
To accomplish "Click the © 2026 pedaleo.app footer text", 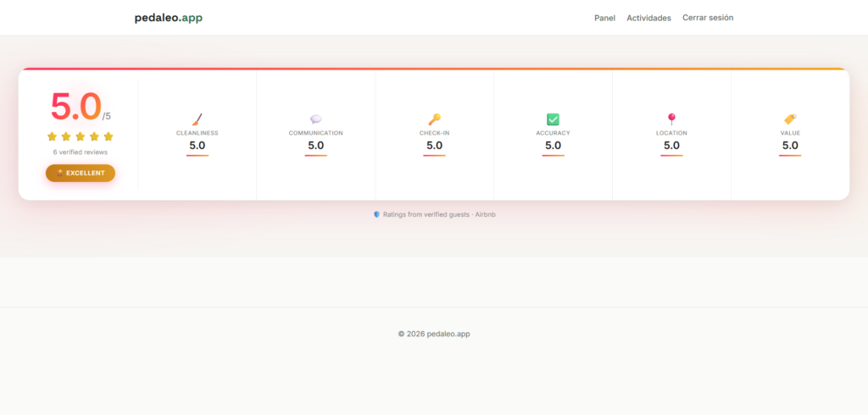I will point(434,334).
